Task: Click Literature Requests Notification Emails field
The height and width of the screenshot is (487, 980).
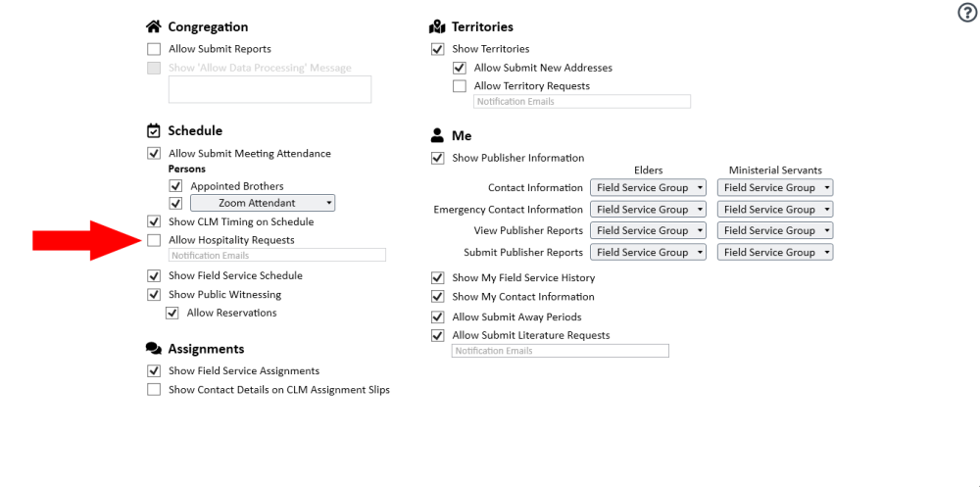Action: pyautogui.click(x=560, y=351)
